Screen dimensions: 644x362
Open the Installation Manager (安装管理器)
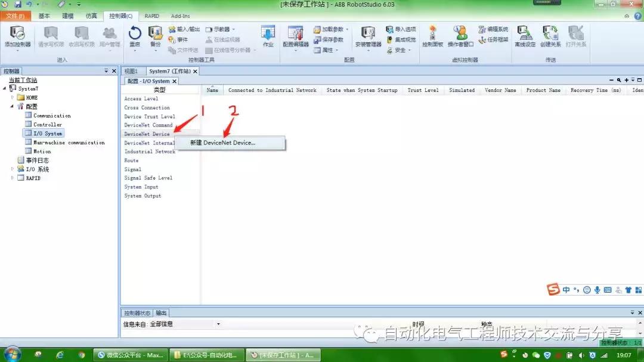click(368, 36)
